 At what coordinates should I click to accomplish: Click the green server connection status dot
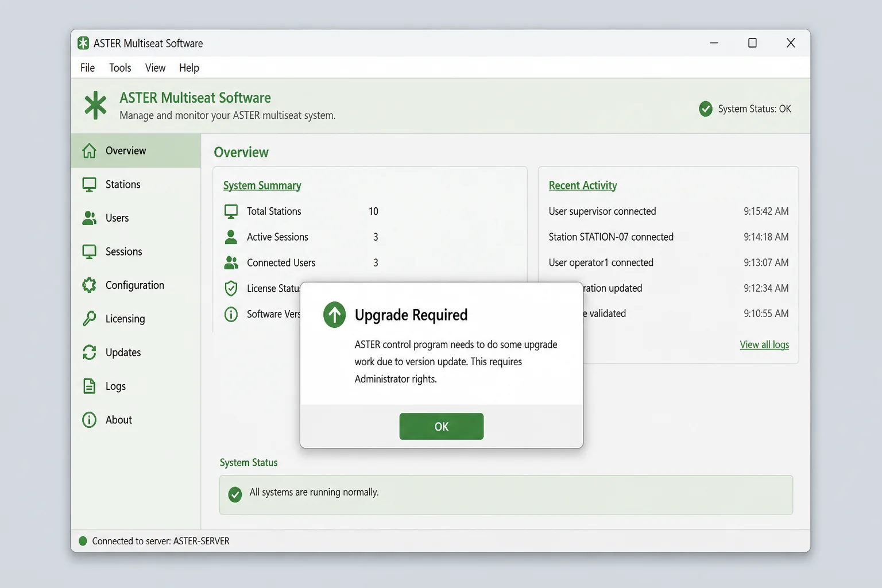point(83,541)
